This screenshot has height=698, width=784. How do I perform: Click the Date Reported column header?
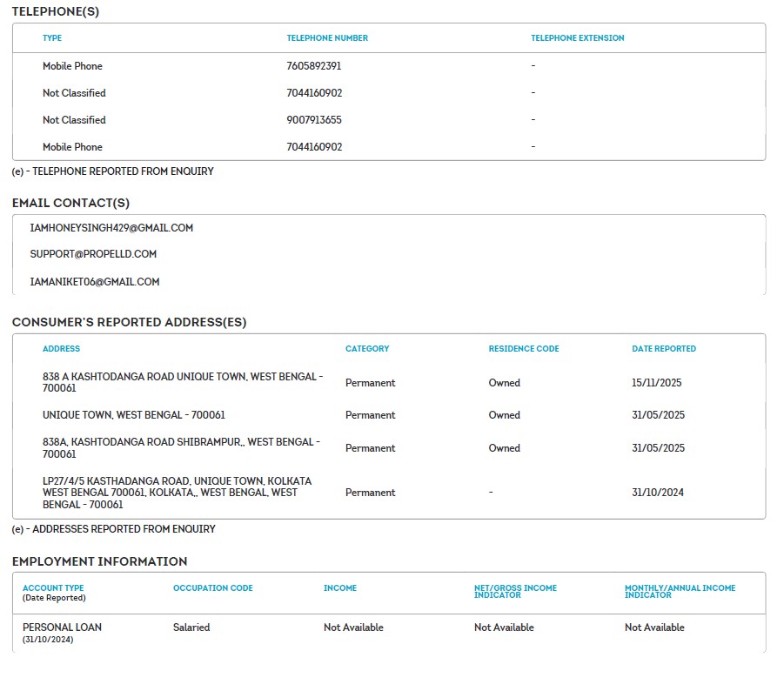click(663, 349)
